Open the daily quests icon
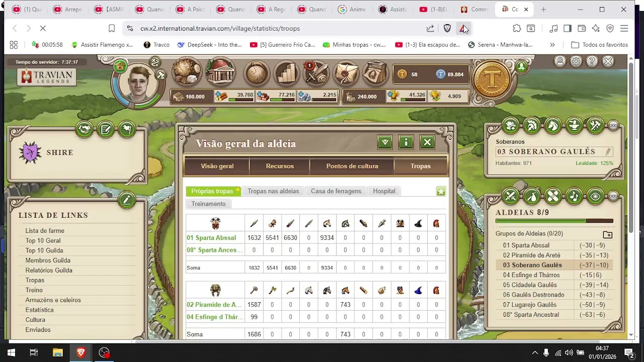 pos(375,74)
